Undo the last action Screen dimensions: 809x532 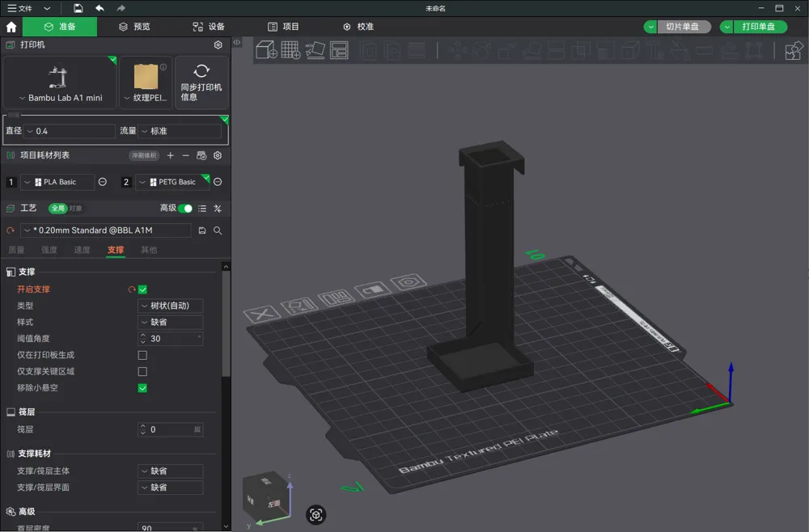[x=100, y=8]
